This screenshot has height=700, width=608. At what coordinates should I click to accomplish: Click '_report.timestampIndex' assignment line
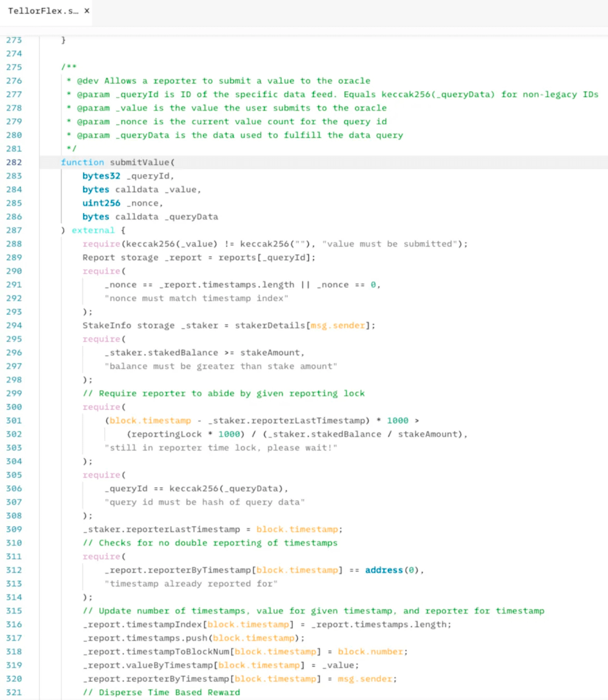click(267, 624)
